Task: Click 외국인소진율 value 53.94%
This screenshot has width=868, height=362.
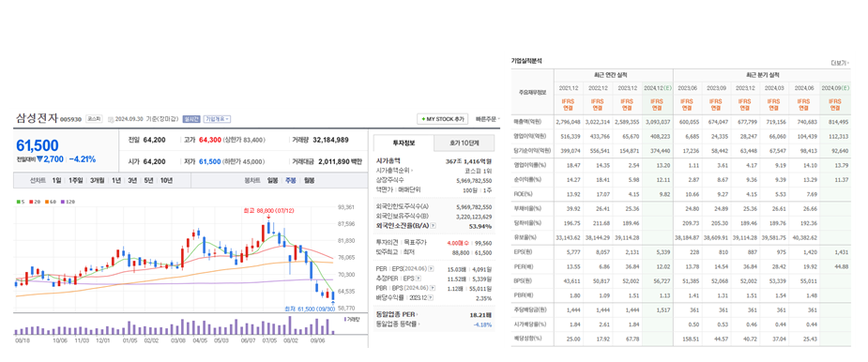Action: coord(481,226)
